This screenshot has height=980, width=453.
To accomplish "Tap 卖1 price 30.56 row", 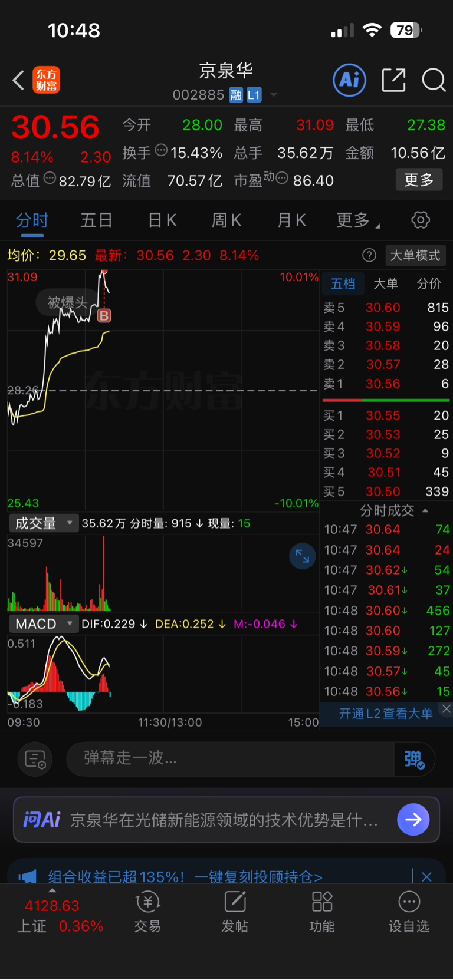I will pyautogui.click(x=386, y=384).
